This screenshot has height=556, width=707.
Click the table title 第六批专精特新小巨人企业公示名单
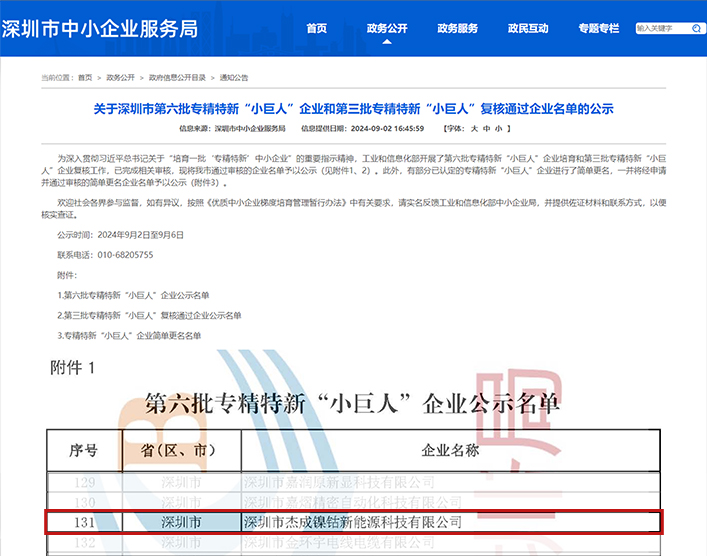pos(352,403)
